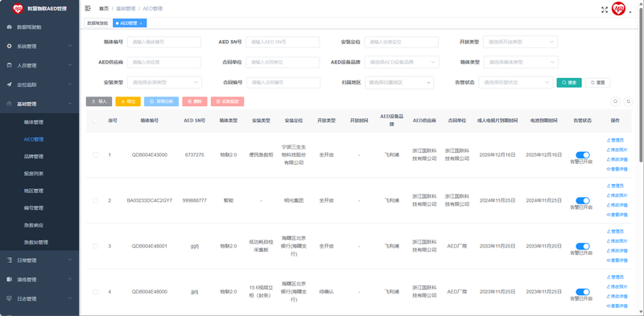Click the AED SN号 input field
644x316 pixels.
tap(283, 42)
